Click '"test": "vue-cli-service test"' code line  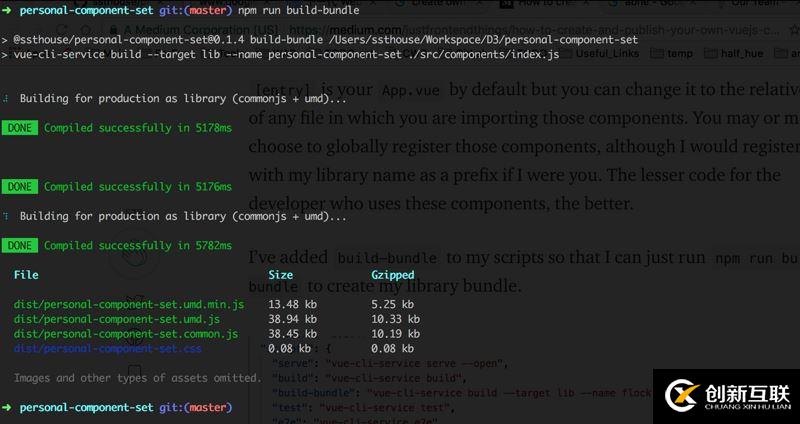pos(363,408)
